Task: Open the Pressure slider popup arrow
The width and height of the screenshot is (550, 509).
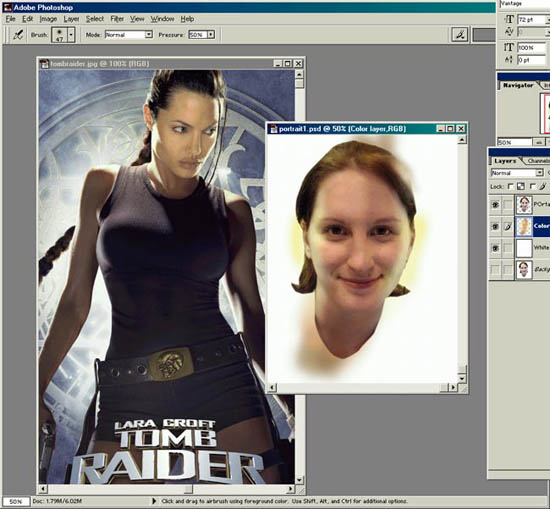Action: coord(211,35)
